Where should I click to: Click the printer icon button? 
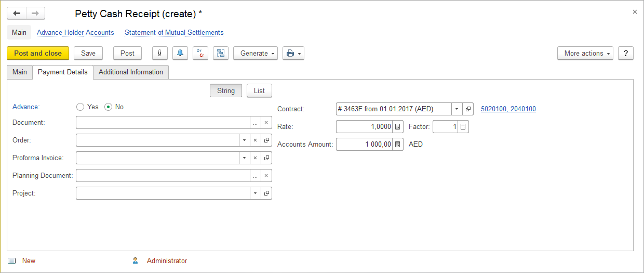(293, 53)
